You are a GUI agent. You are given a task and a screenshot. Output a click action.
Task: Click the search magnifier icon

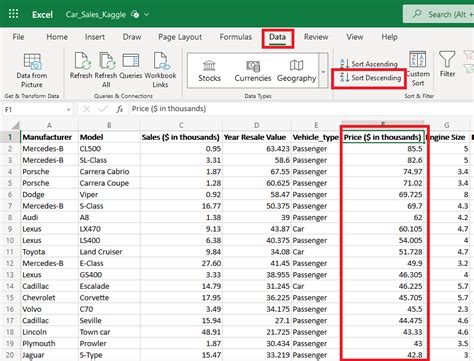pyautogui.click(x=417, y=14)
